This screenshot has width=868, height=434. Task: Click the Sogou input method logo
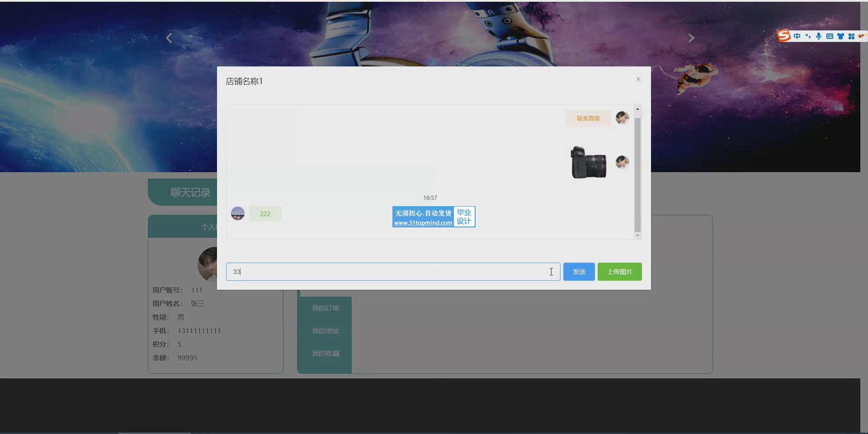coord(784,36)
